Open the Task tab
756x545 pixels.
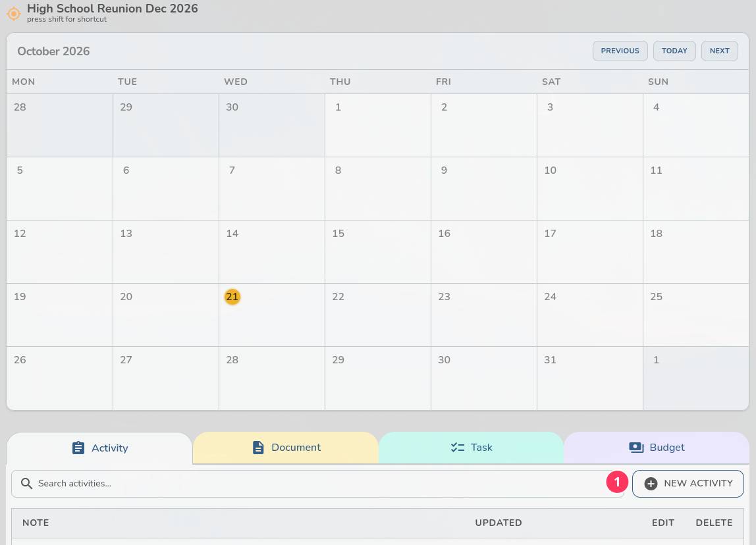point(471,447)
